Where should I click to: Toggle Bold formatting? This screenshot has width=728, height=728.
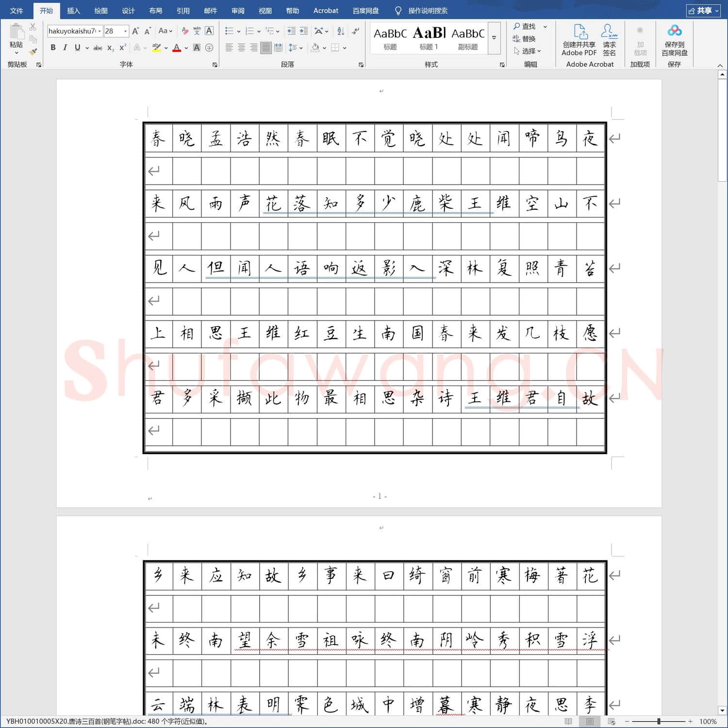[x=53, y=48]
